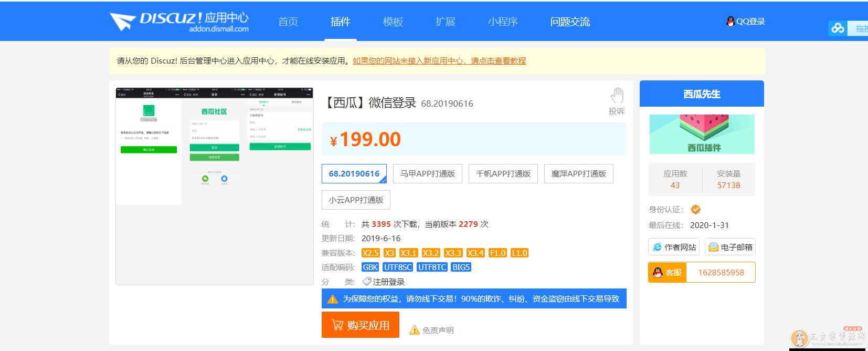Click the update date 2019-6-16
Image resolution: width=868 pixels, height=351 pixels.
(x=381, y=238)
